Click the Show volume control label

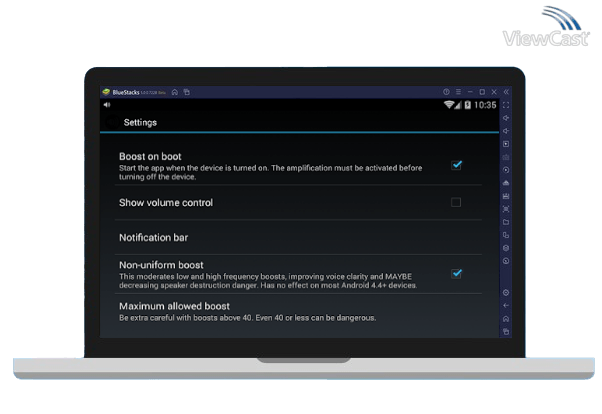click(x=166, y=203)
